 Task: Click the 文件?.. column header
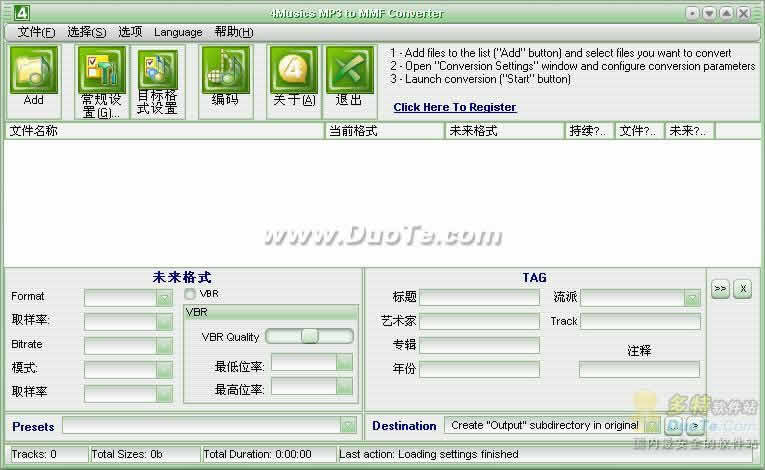click(x=640, y=131)
